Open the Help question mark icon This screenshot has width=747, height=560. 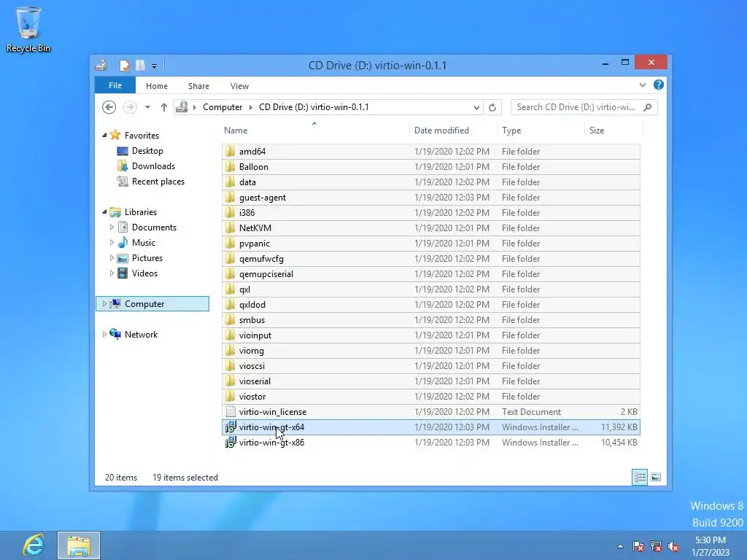click(x=659, y=85)
